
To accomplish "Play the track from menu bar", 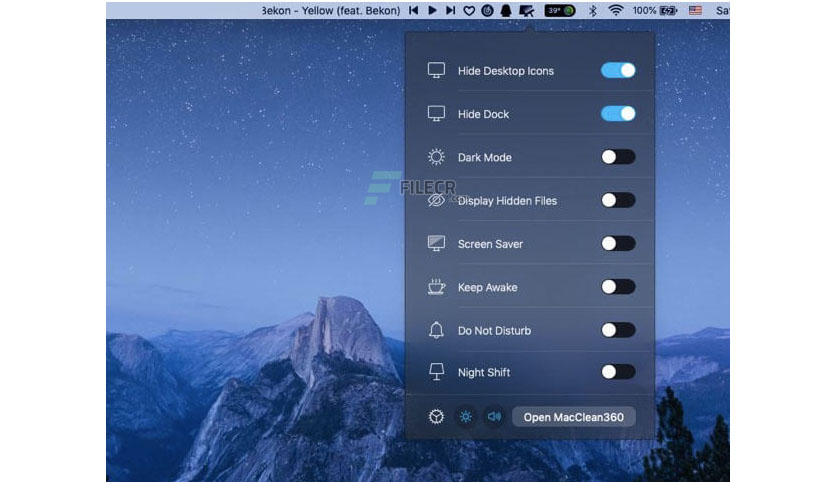I will [432, 10].
